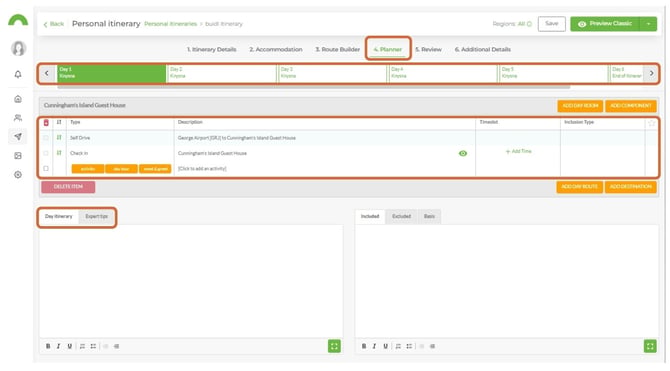
Task: Click the Delete Item button
Action: 68,187
